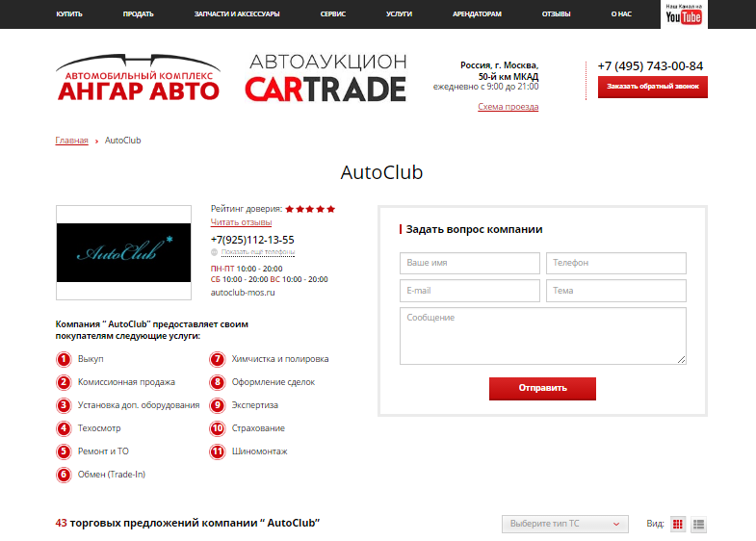Click numbered icon 6 Обмен Trade-In
The height and width of the screenshot is (541, 756).
click(x=64, y=475)
